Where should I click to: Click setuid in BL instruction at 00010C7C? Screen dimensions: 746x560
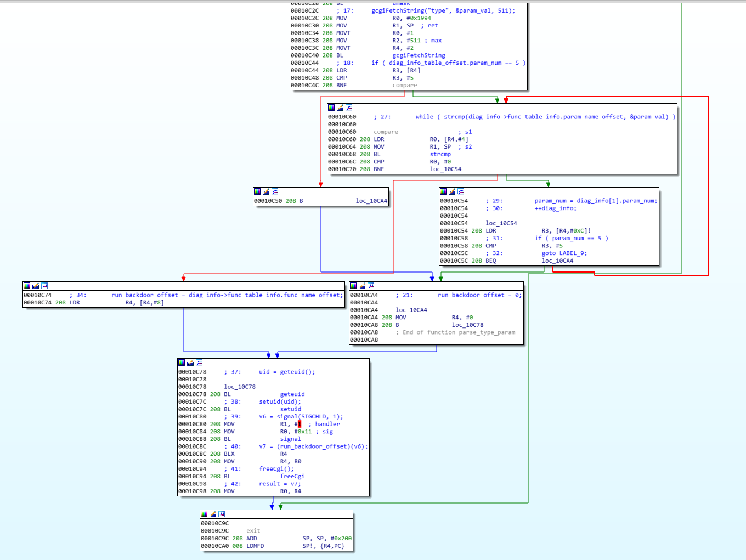coord(291,409)
